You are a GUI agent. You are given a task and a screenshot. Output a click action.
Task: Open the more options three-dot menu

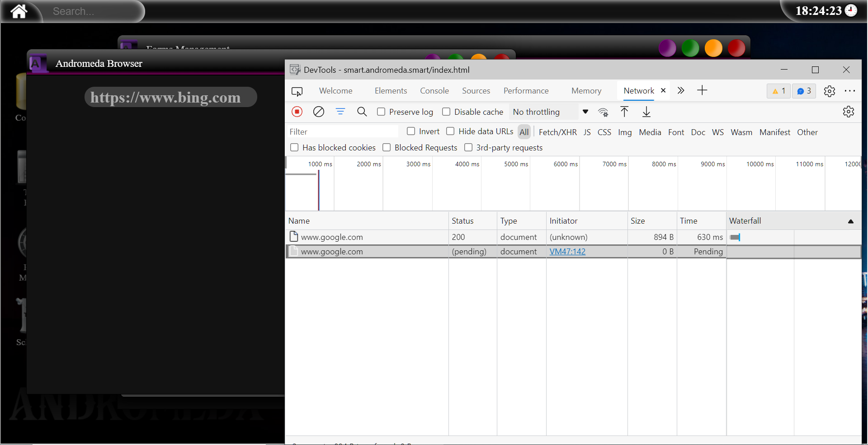[850, 91]
